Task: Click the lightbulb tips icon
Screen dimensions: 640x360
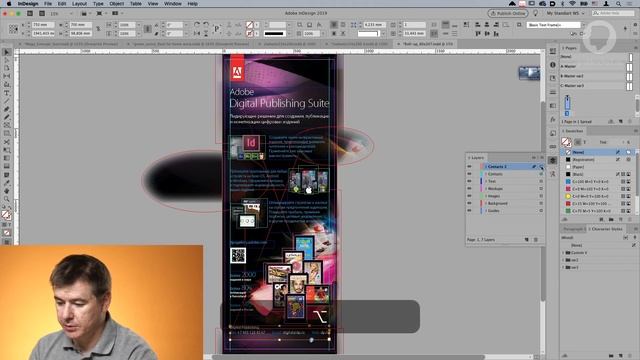Action: click(536, 13)
